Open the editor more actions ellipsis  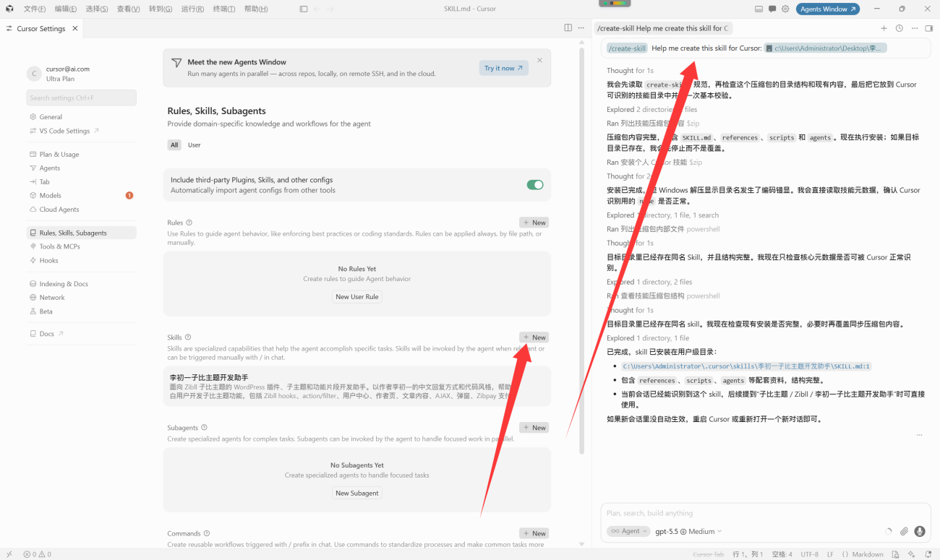581,27
